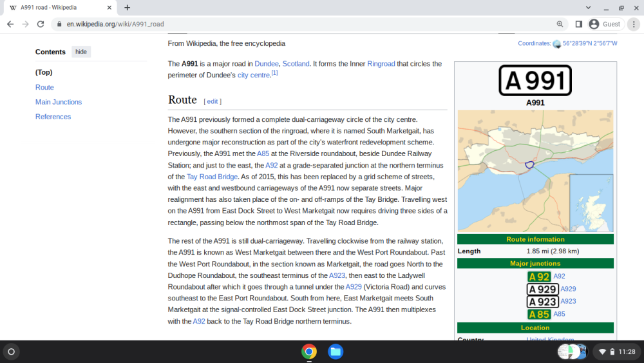Click the globe icon beside coordinates
Screen dimensions: 644x363
pos(556,44)
